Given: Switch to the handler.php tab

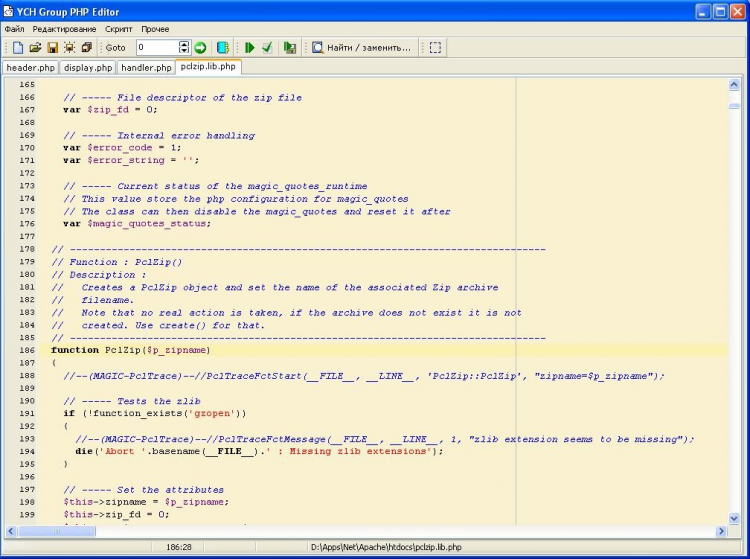Looking at the screenshot, I should pos(146,67).
